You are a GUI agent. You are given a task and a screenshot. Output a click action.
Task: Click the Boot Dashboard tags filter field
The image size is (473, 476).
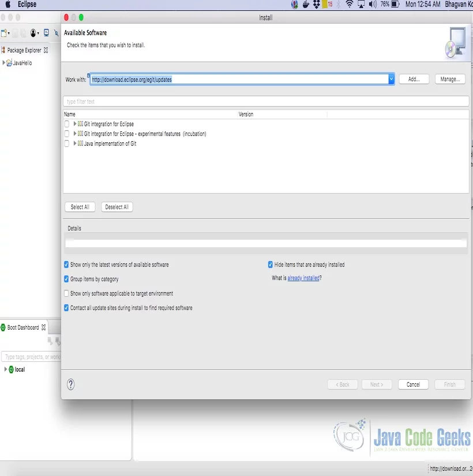coord(31,357)
